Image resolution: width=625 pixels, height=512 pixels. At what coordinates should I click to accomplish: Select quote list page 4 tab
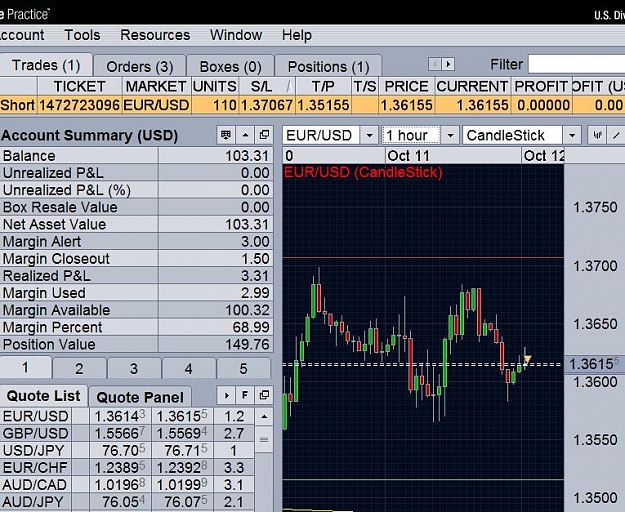pos(189,369)
